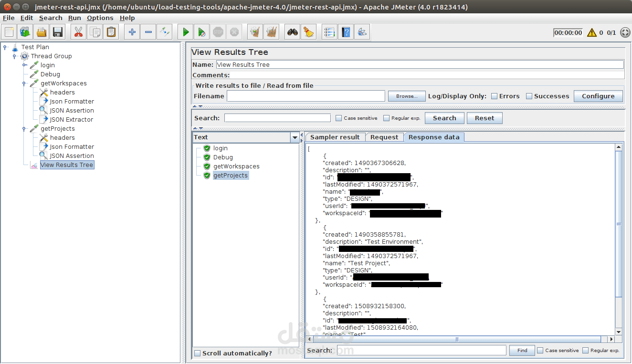Select JSON Assertion under getProjects
The width and height of the screenshot is (632, 364).
(72, 156)
